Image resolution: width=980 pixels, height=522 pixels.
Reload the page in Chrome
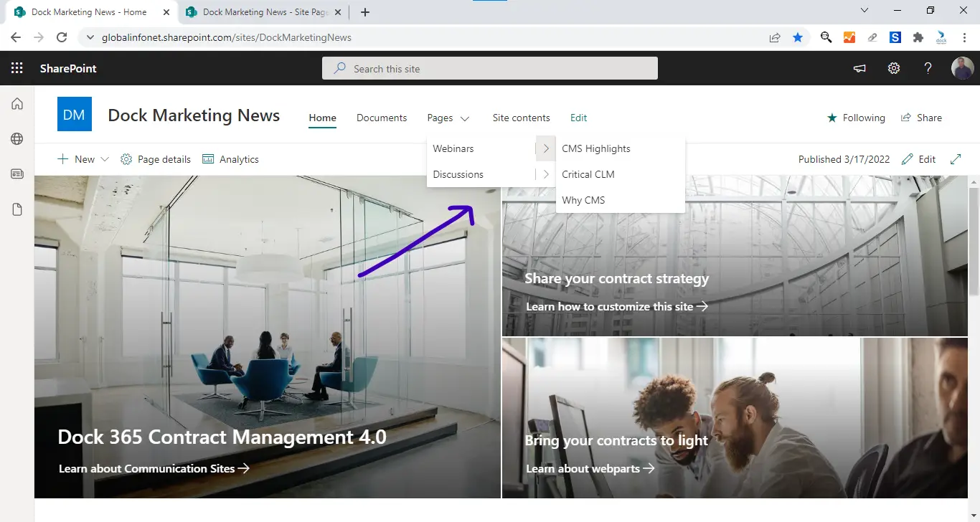tap(62, 37)
